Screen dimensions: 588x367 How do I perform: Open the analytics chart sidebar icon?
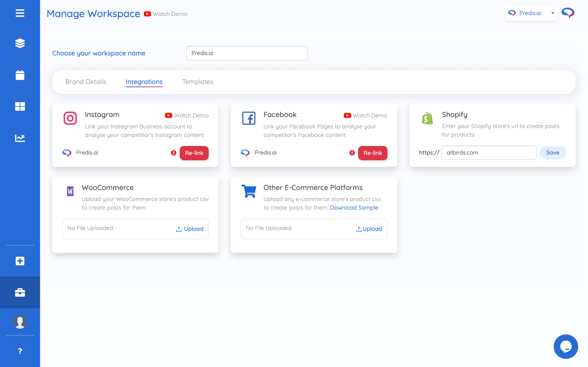point(20,138)
